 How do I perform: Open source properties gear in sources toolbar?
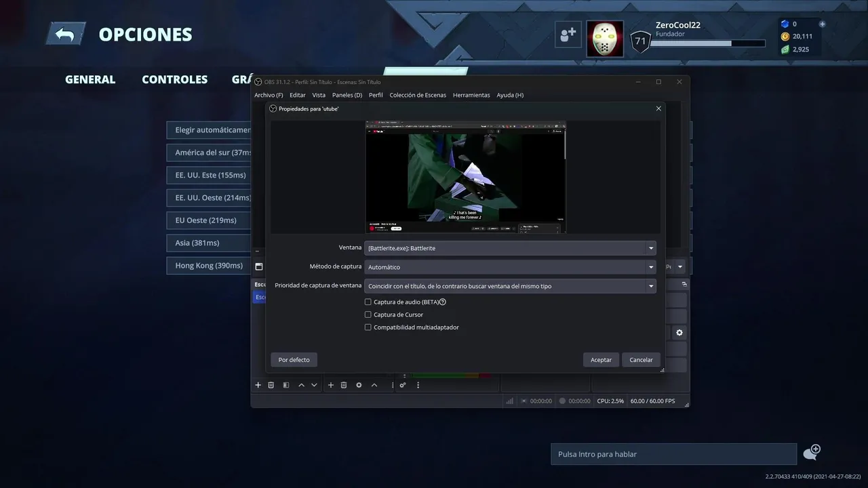(x=359, y=385)
